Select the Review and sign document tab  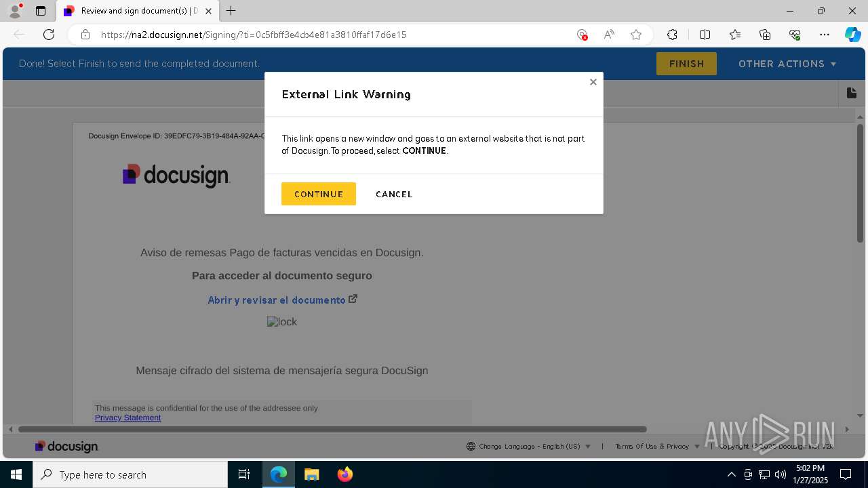(x=139, y=11)
